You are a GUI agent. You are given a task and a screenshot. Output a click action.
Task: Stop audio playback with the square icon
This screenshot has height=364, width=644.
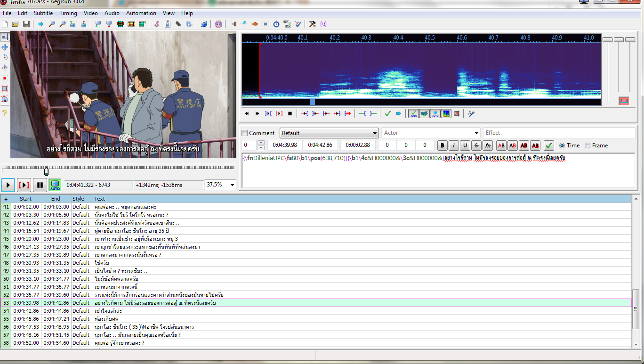tap(290, 113)
